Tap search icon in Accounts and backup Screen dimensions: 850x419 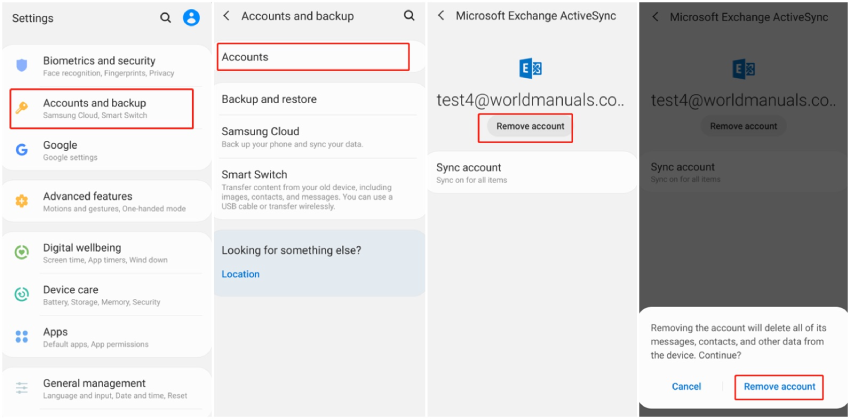tap(408, 16)
